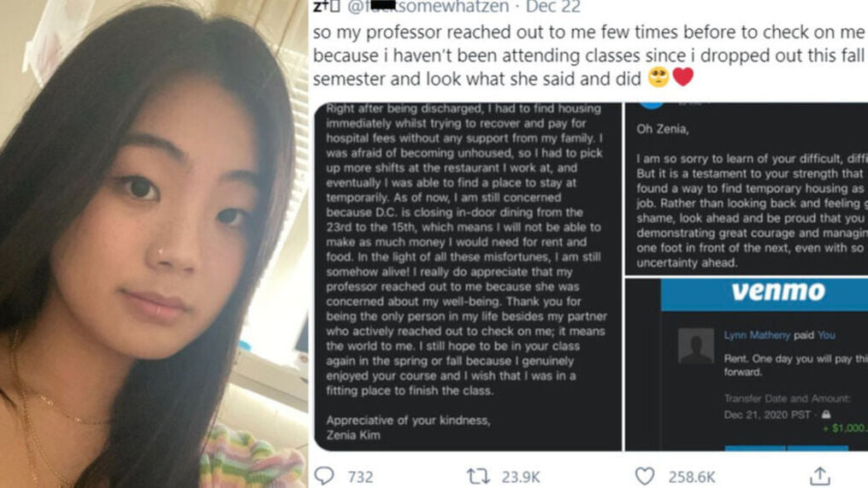
Task: Open the selfie photo on the left
Action: click(154, 244)
